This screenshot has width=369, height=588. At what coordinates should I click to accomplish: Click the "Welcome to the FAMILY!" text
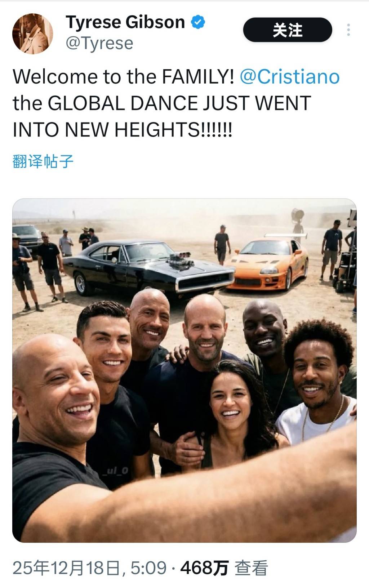point(124,77)
